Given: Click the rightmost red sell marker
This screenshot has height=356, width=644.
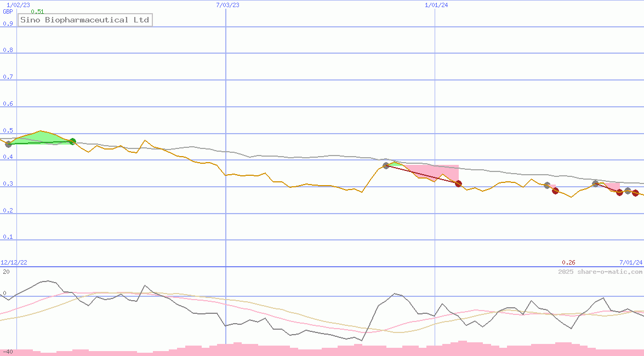Looking at the screenshot, I should click(634, 193).
